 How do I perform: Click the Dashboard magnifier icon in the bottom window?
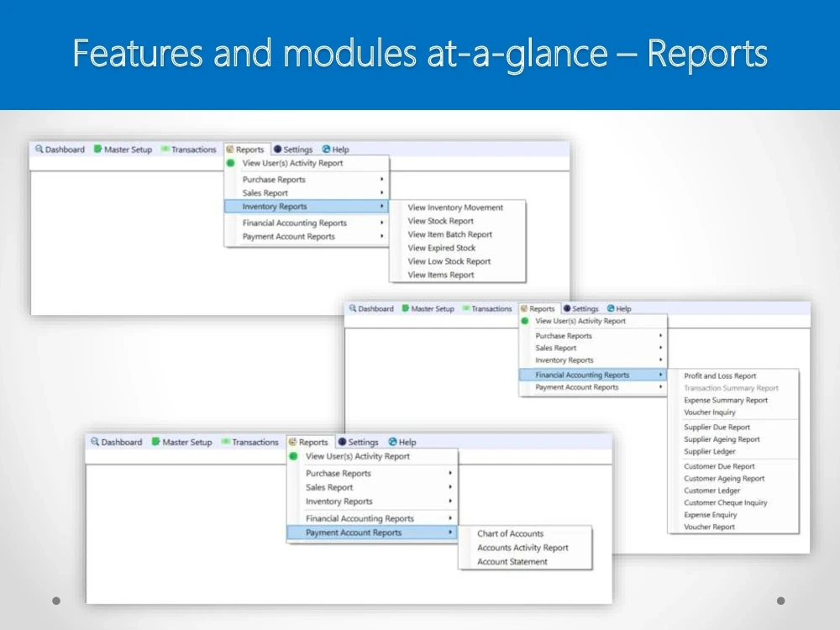(x=95, y=442)
